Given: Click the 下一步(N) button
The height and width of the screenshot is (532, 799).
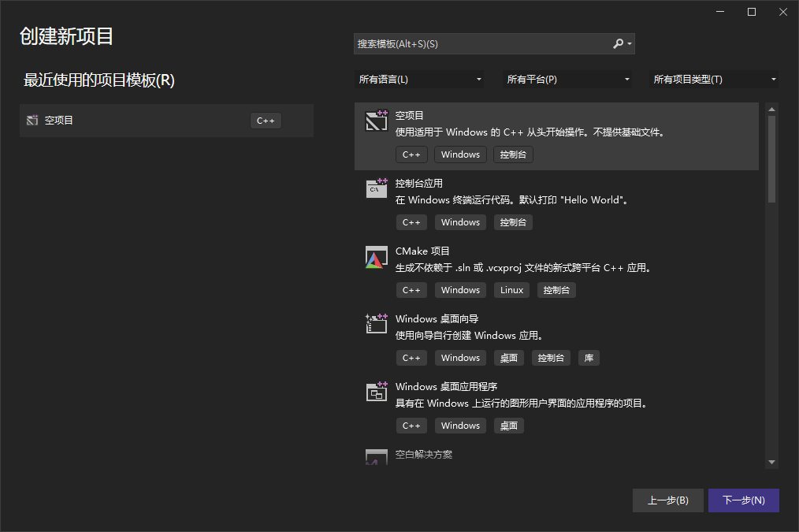Looking at the screenshot, I should [x=744, y=500].
